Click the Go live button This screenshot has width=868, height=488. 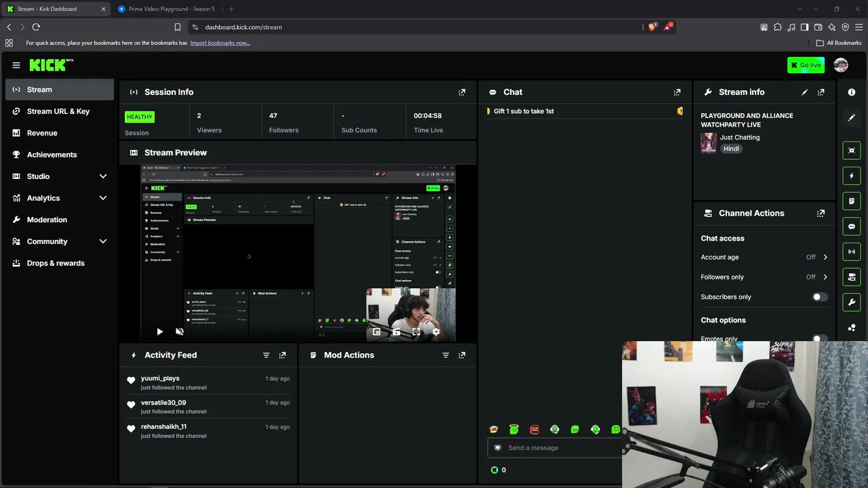tap(806, 65)
